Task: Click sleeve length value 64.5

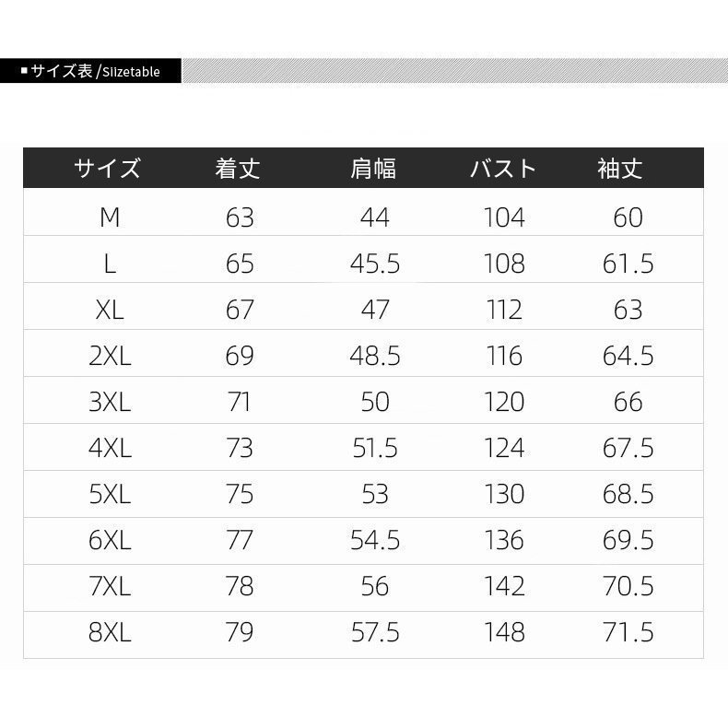Action: (628, 356)
